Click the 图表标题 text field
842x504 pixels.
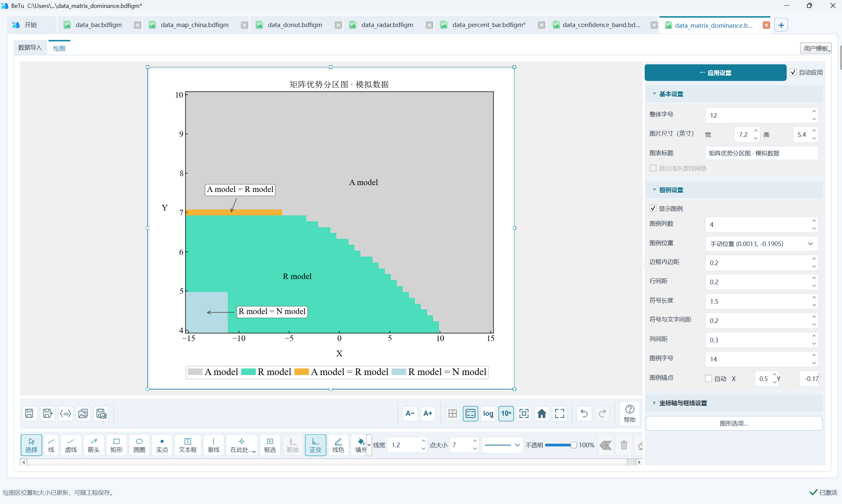click(x=761, y=153)
